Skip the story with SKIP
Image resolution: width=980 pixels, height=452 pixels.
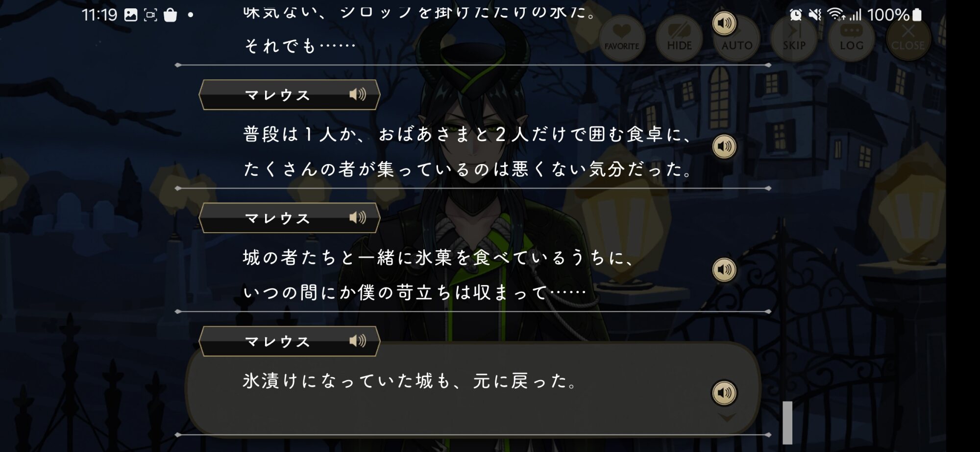(x=794, y=38)
